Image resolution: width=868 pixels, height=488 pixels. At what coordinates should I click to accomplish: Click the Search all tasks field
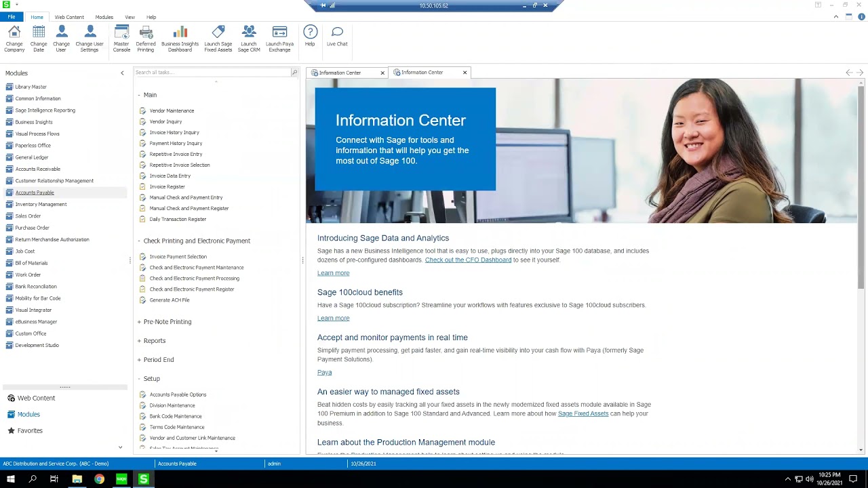click(212, 73)
